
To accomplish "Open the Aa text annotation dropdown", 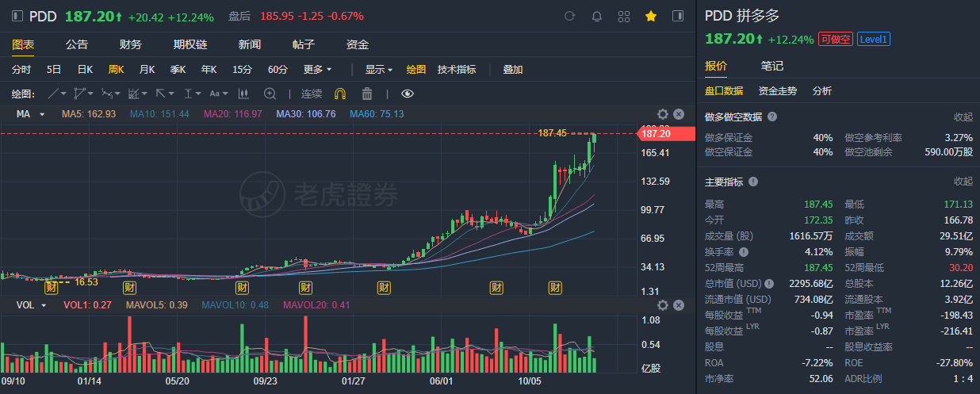I will click(x=219, y=93).
